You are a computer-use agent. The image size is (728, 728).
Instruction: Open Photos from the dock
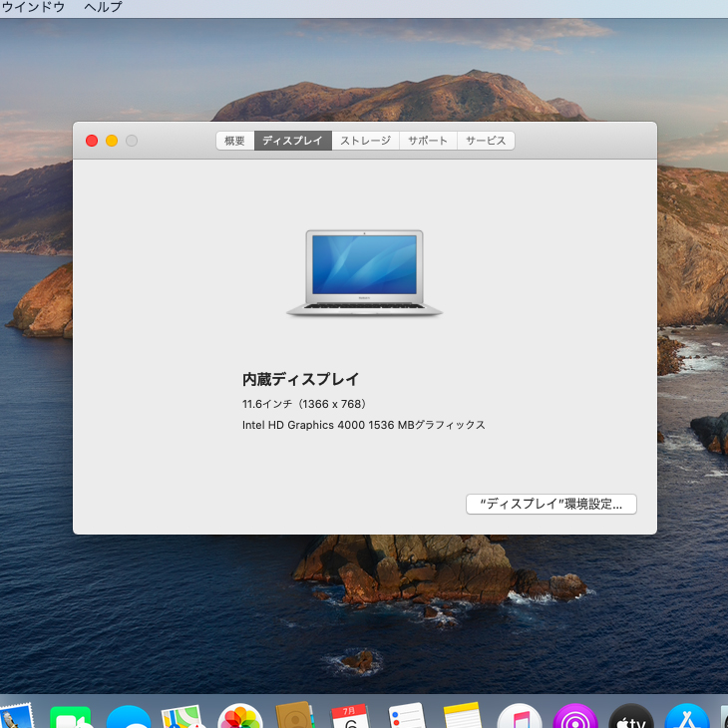point(239,717)
